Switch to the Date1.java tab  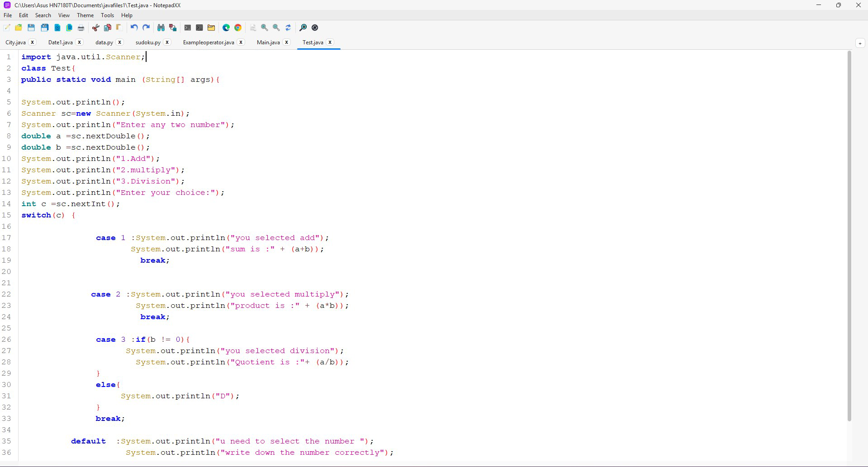click(60, 42)
